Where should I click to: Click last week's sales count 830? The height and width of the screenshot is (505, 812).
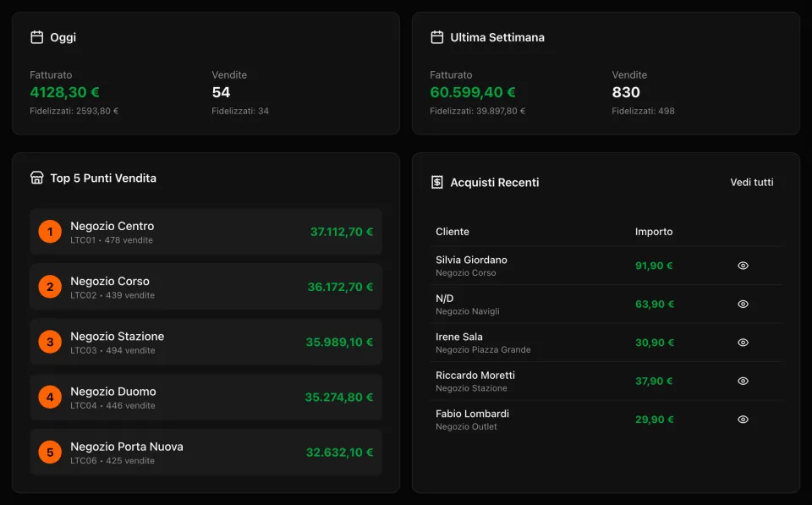pos(626,92)
